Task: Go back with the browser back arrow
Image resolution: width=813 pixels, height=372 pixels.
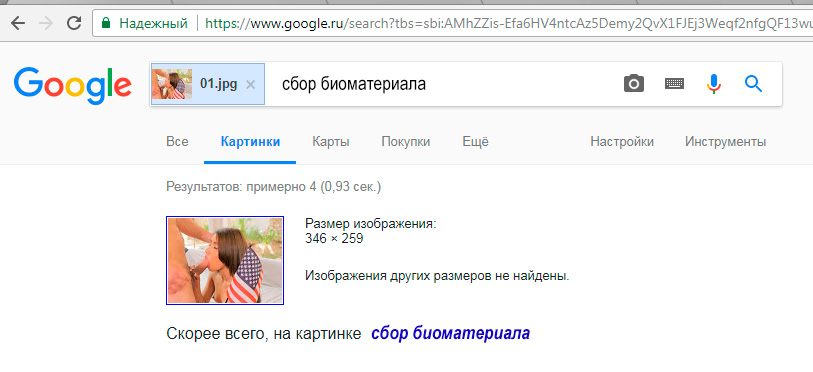Action: point(18,23)
